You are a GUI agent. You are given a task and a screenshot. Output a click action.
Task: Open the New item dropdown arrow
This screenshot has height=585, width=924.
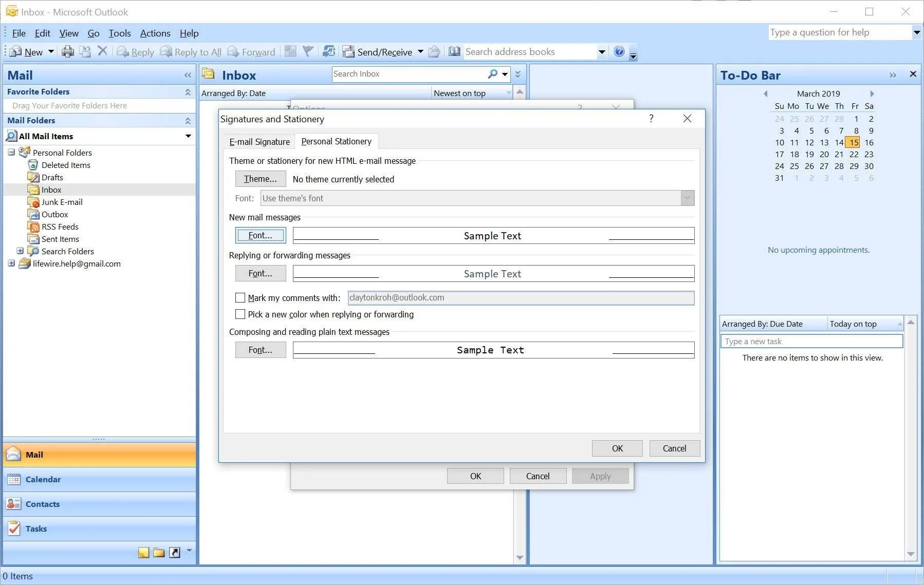pyautogui.click(x=51, y=51)
